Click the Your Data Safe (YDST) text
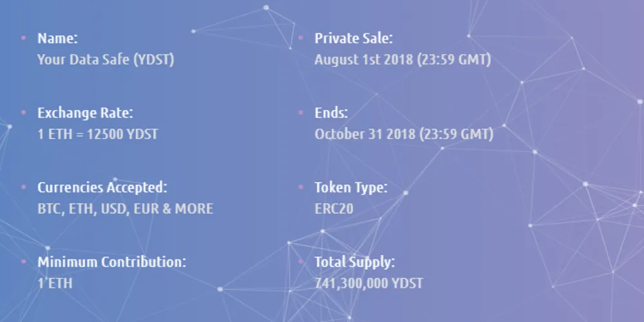This screenshot has width=644, height=322. click(106, 60)
